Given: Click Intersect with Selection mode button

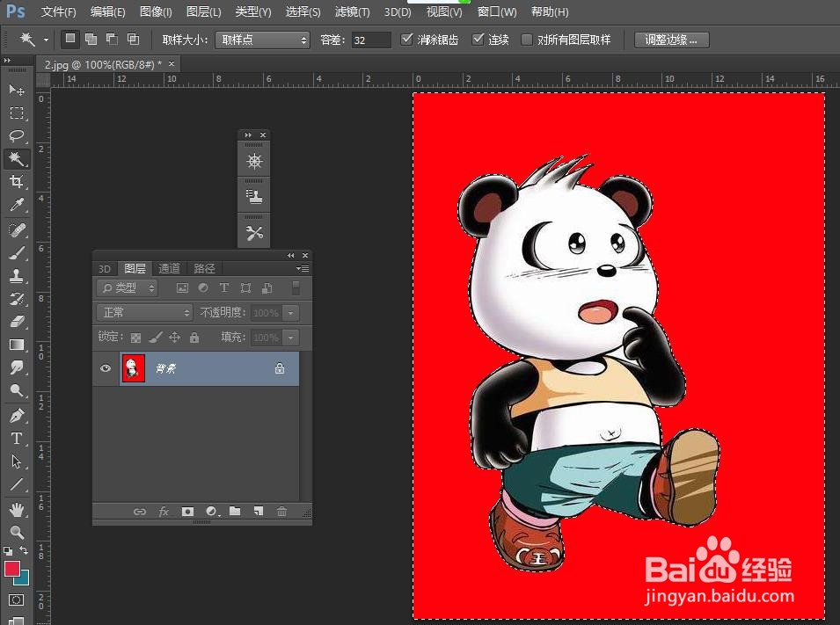Looking at the screenshot, I should pos(133,39).
